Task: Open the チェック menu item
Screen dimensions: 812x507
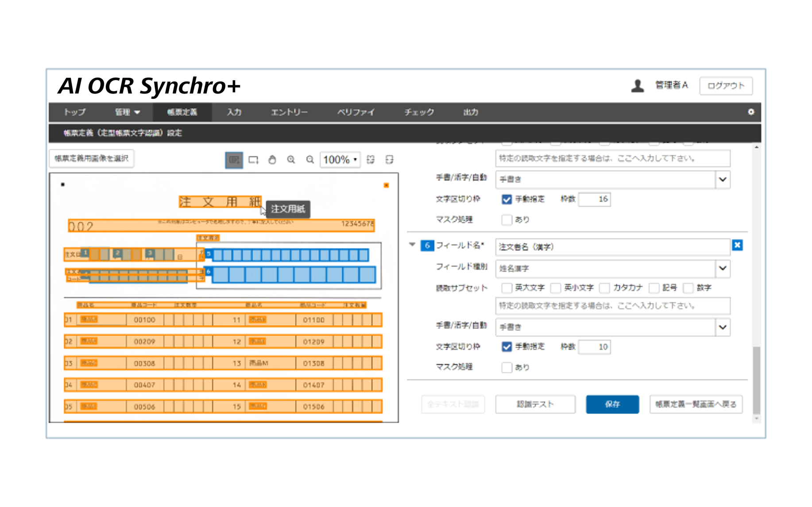Action: coord(419,112)
